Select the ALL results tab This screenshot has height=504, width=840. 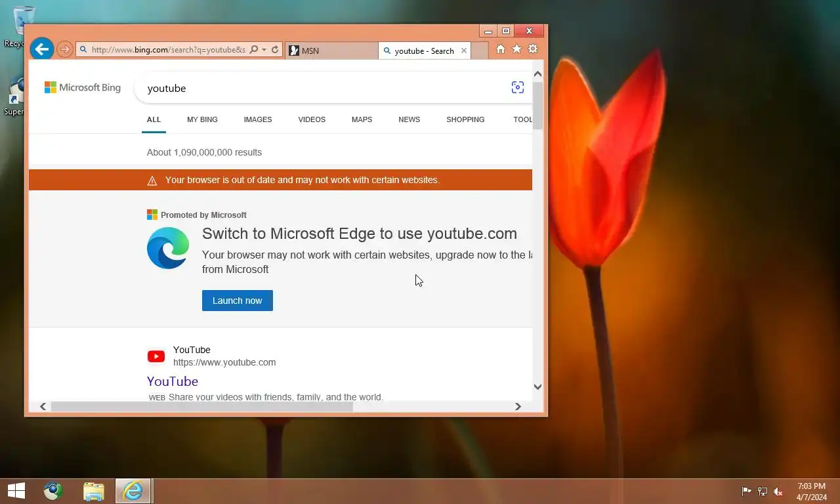(x=154, y=119)
